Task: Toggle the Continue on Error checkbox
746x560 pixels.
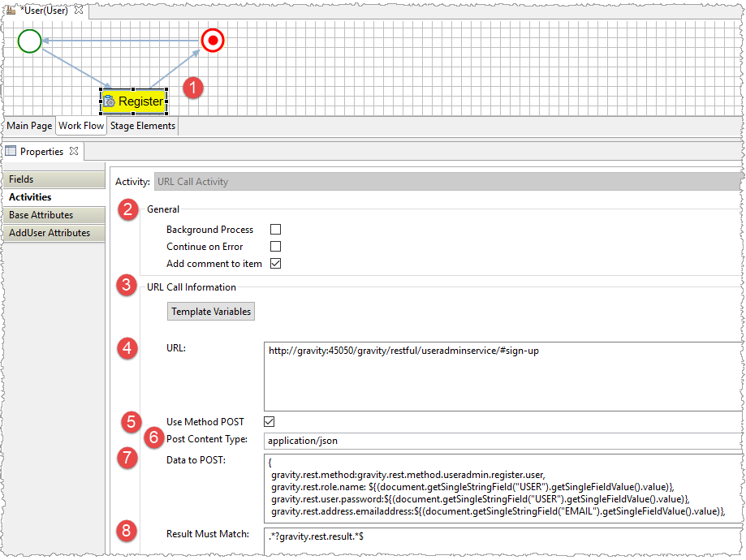Action: point(275,247)
